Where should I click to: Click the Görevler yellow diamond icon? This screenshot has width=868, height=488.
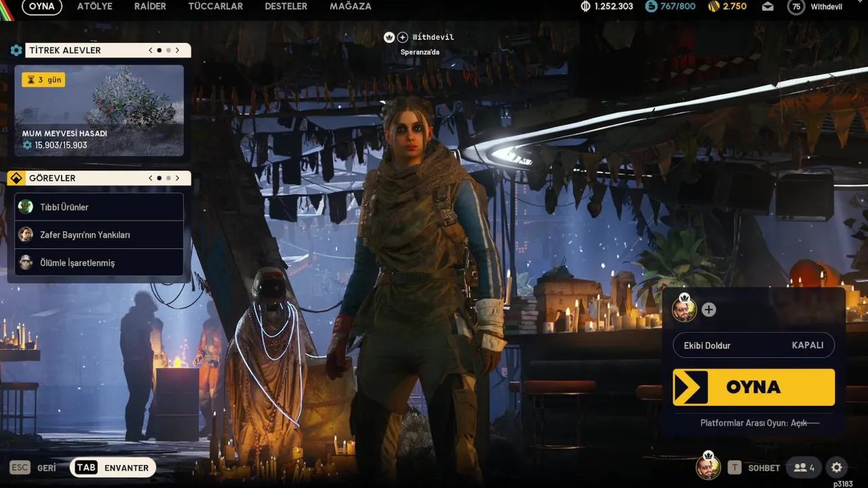click(16, 178)
